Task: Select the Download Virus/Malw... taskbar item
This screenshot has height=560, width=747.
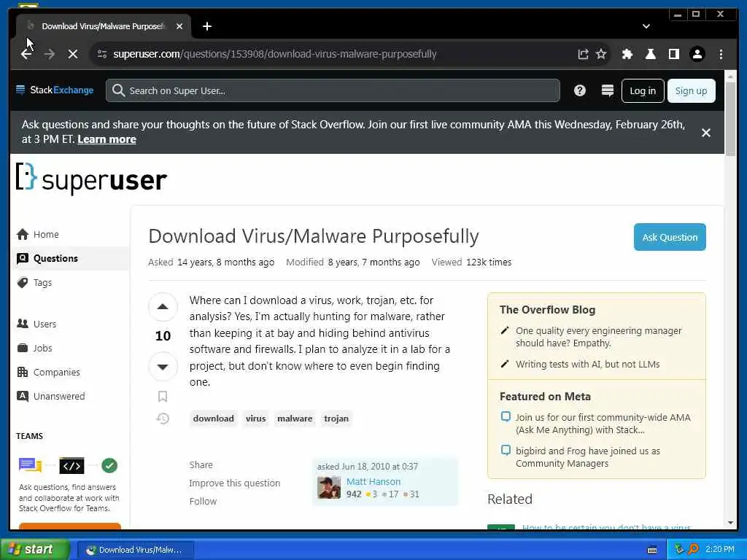Action: [x=135, y=550]
